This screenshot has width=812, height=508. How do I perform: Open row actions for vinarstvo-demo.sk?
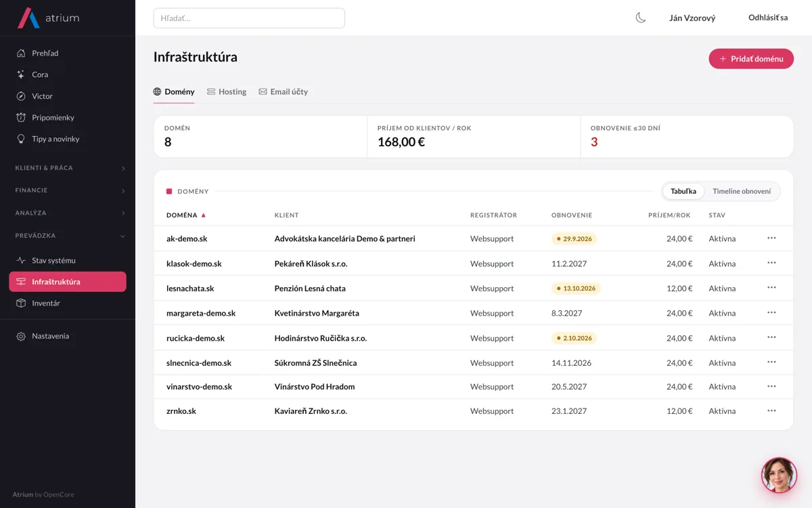click(x=771, y=387)
